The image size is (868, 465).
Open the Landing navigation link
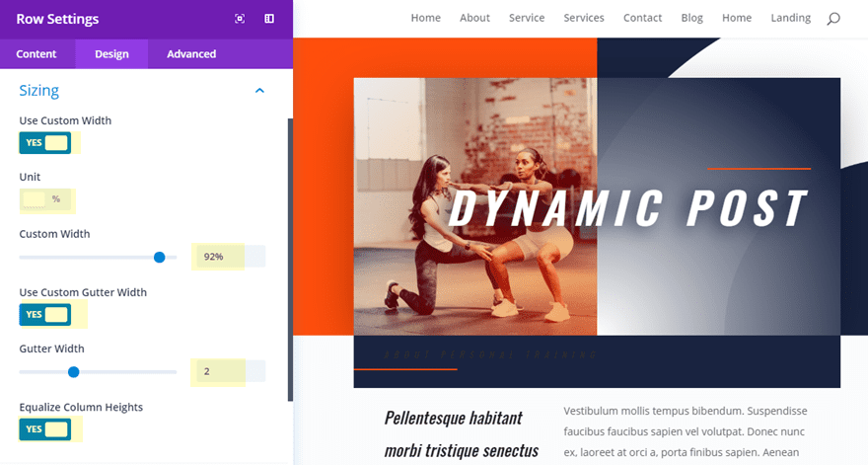pyautogui.click(x=790, y=18)
